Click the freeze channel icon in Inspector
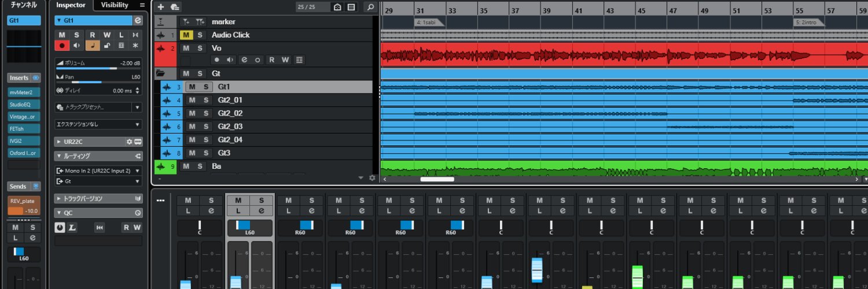The image size is (868, 289). (x=135, y=45)
